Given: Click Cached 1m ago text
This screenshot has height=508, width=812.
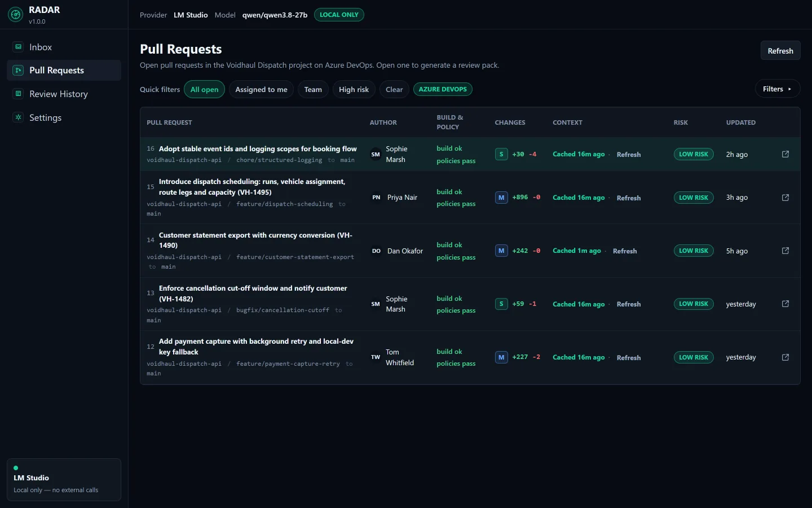Looking at the screenshot, I should click(577, 251).
